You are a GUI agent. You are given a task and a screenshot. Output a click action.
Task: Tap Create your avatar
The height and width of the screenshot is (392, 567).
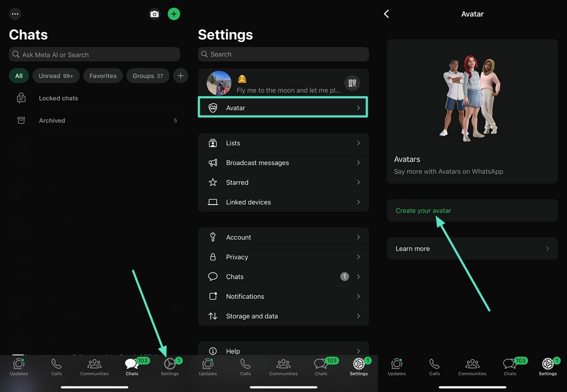pos(472,210)
